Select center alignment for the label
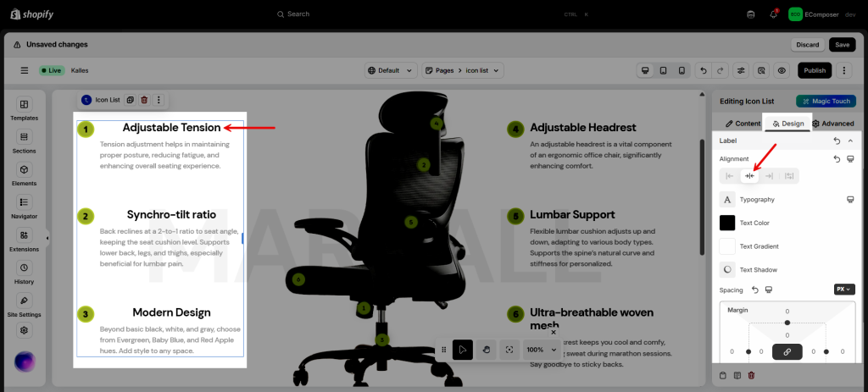This screenshot has height=392, width=868. (x=749, y=176)
